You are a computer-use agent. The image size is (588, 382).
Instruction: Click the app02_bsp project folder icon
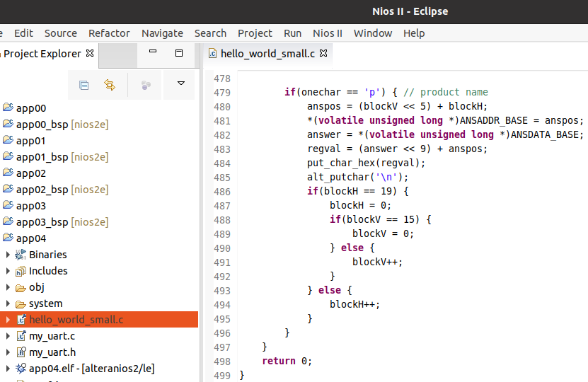point(8,189)
